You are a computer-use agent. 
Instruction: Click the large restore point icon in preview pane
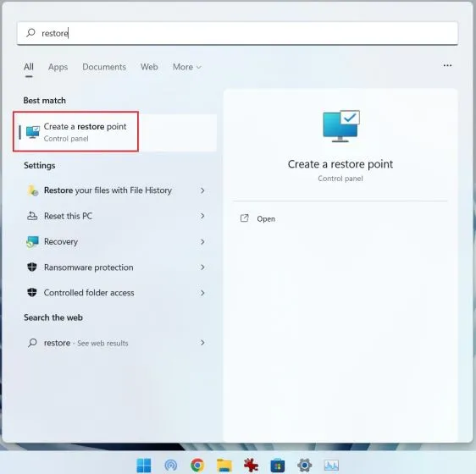pos(341,126)
